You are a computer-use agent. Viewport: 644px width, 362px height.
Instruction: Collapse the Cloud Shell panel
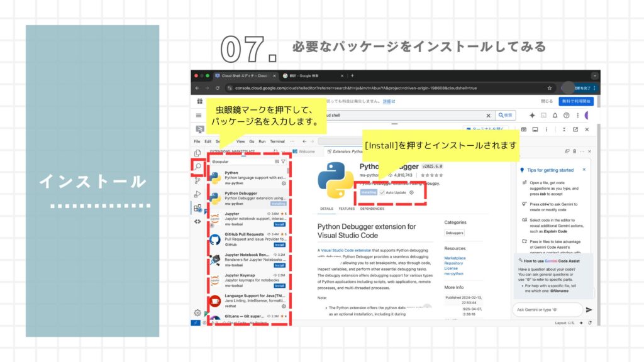[564, 129]
